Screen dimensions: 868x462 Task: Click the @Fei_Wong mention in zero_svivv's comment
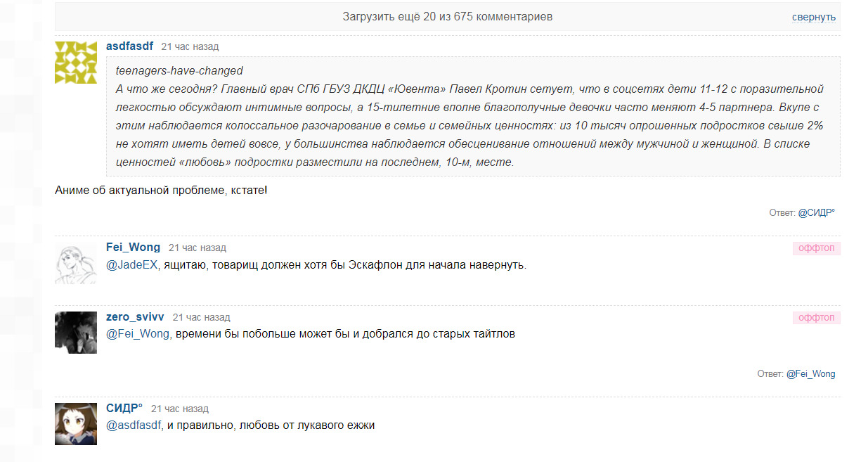coord(138,334)
